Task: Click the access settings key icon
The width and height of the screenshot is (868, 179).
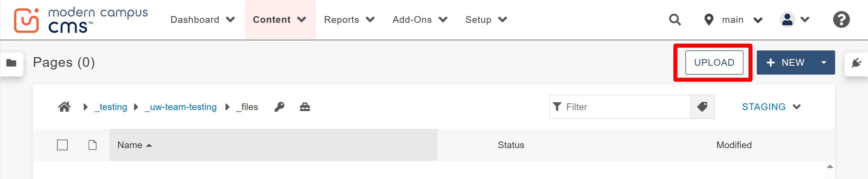Action: click(x=279, y=107)
